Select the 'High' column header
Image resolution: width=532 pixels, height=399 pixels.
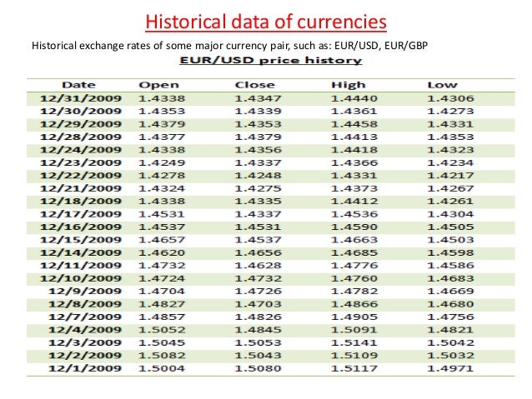coord(349,85)
